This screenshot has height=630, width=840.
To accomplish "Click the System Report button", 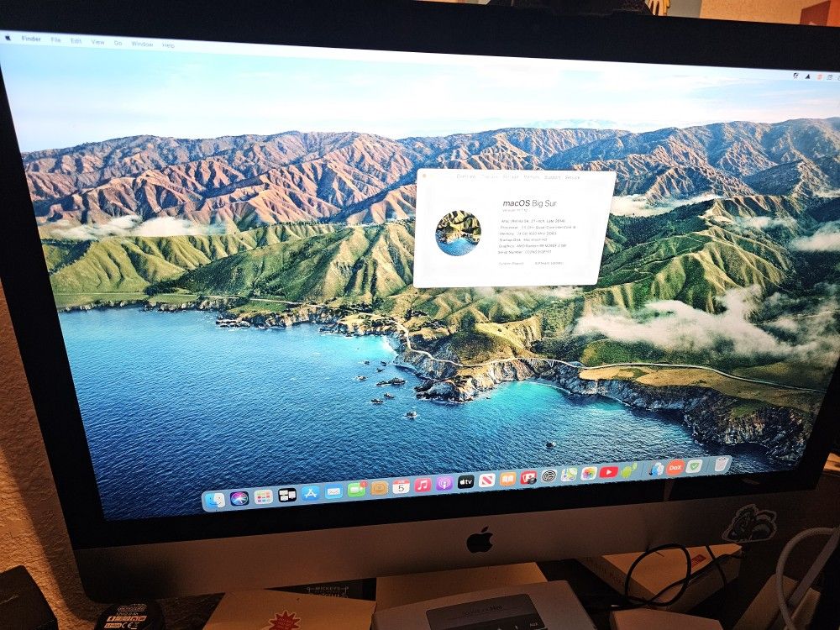I will (511, 263).
